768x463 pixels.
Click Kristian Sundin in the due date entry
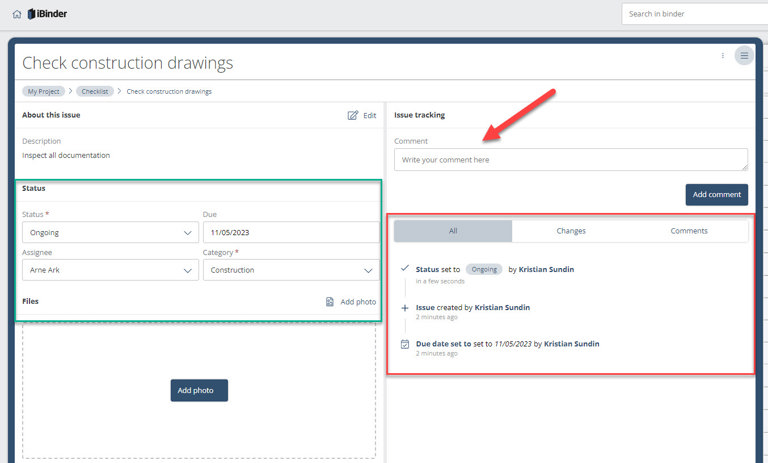tap(572, 343)
